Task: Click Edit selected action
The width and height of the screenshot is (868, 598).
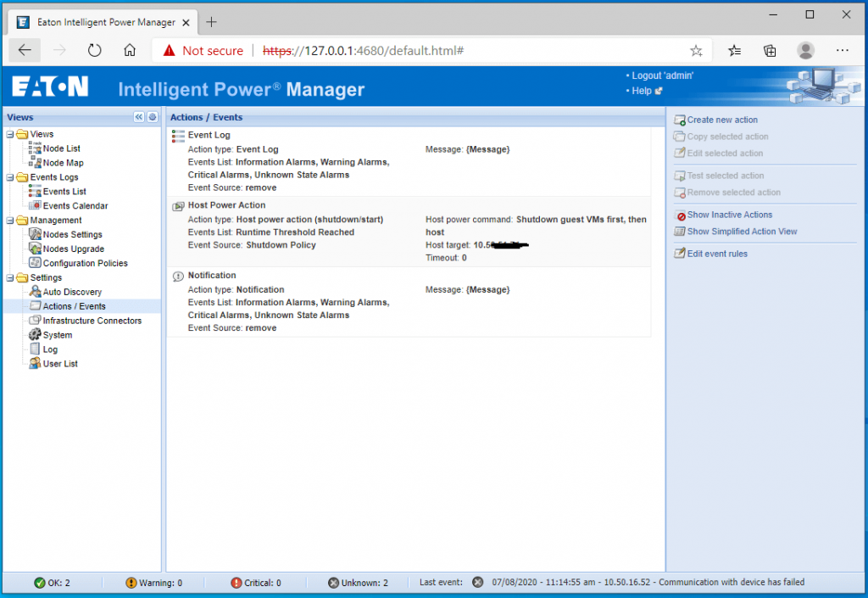Action: (718, 153)
